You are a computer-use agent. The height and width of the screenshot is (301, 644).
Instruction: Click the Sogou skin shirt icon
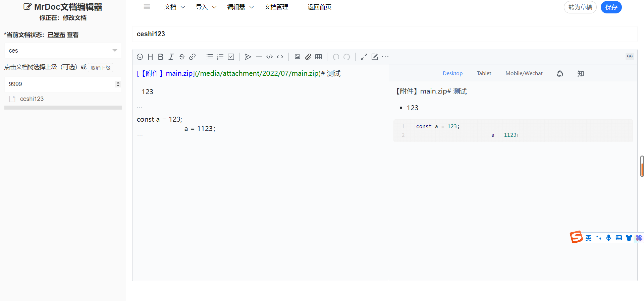[x=629, y=238]
